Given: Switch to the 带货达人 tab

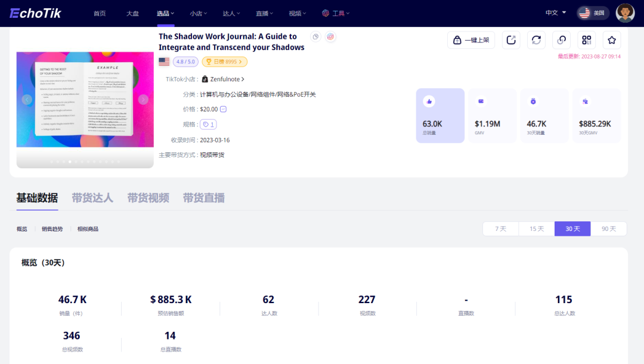Looking at the screenshot, I should pos(92,198).
